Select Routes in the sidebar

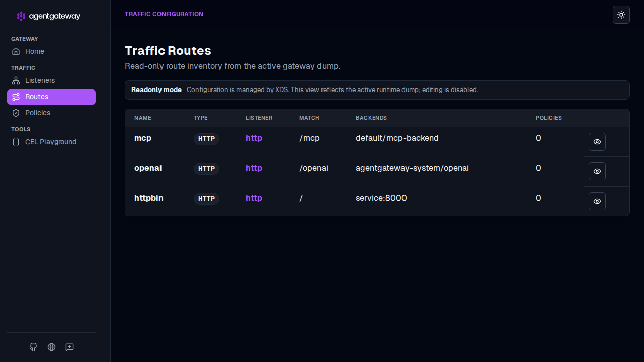click(x=51, y=97)
